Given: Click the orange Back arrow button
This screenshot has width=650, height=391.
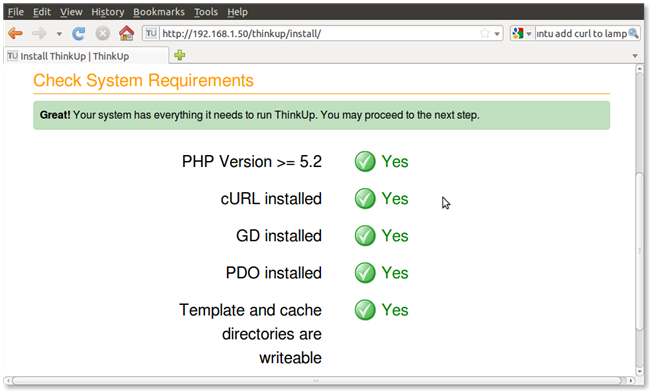Looking at the screenshot, I should point(15,33).
